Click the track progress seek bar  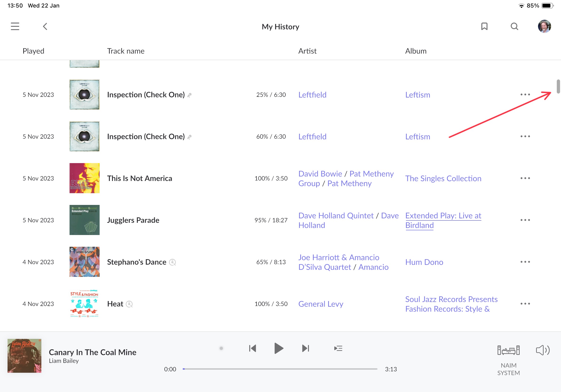[x=280, y=369]
